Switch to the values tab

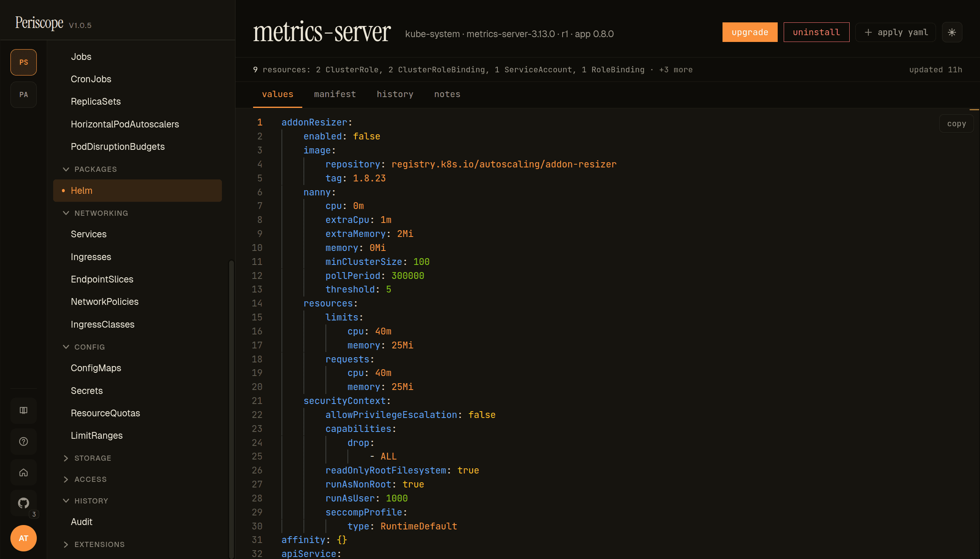[277, 94]
